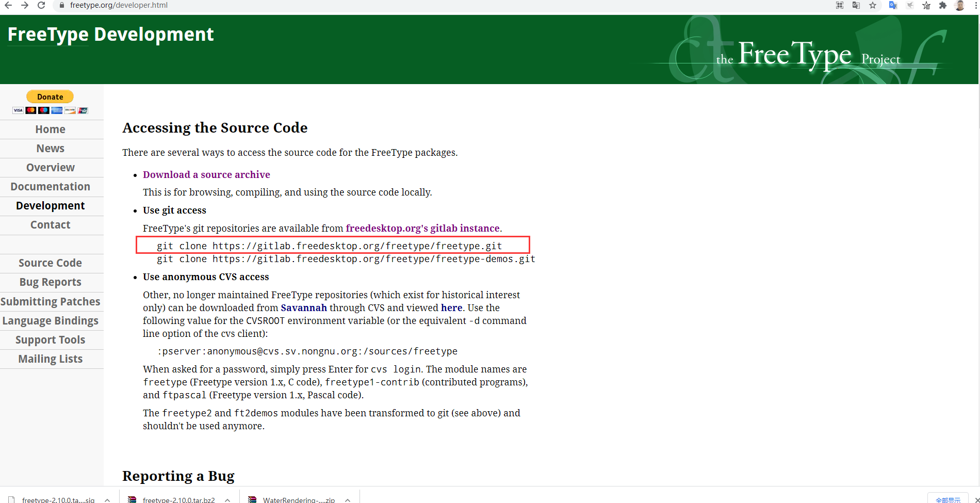Click 'Use git access' bullet text
This screenshot has width=980, height=503.
click(174, 210)
